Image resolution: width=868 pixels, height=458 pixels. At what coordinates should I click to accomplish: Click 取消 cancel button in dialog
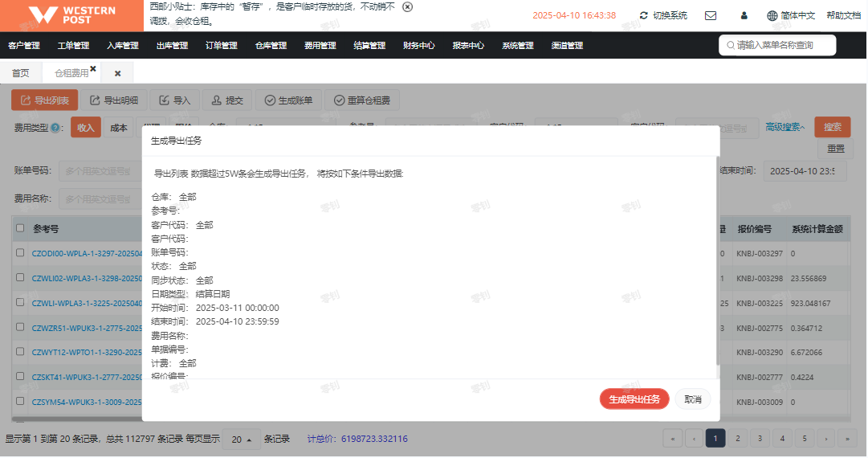[x=692, y=399]
